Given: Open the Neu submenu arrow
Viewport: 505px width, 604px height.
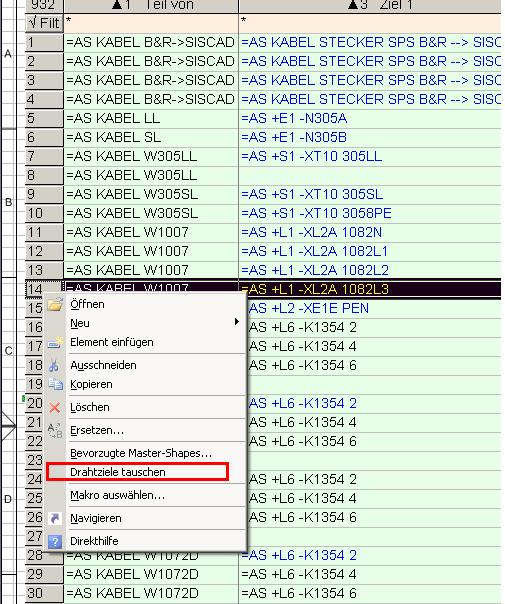Looking at the screenshot, I should [x=237, y=322].
